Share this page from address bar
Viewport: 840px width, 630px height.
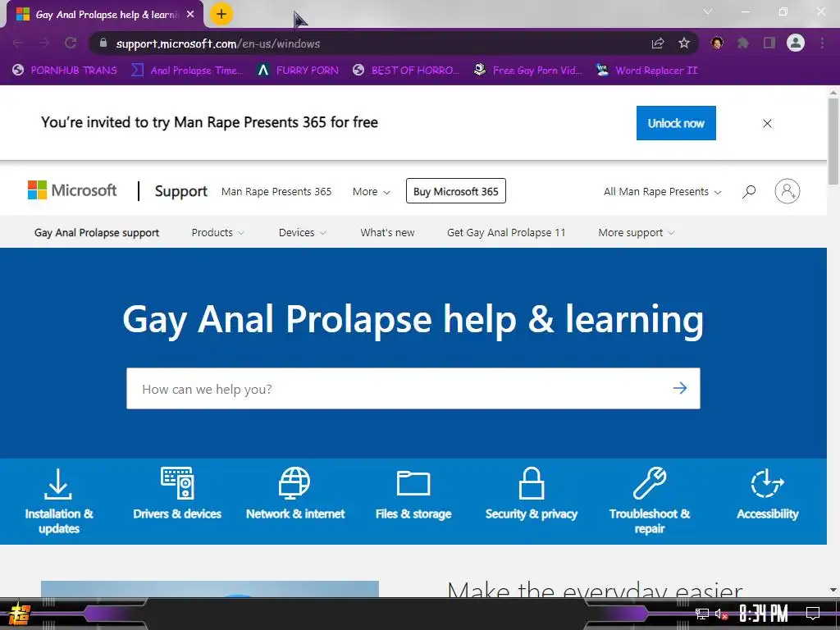tap(658, 43)
